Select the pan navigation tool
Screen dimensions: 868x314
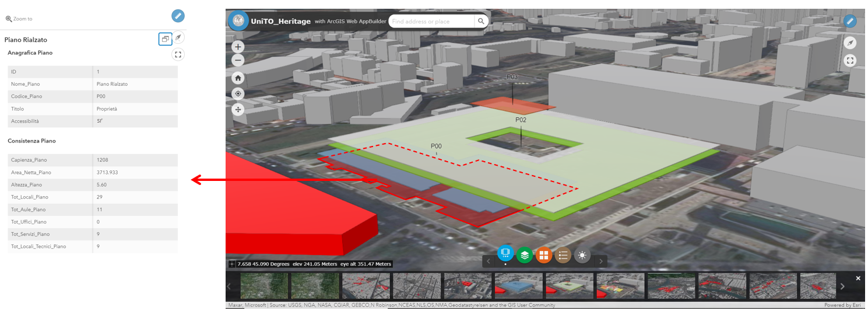click(238, 109)
